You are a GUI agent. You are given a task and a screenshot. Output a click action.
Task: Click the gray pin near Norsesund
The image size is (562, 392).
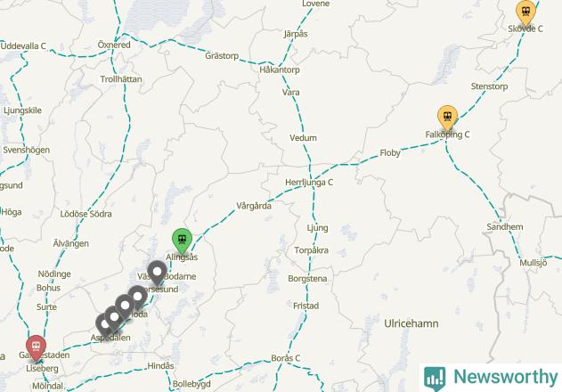coord(138,298)
